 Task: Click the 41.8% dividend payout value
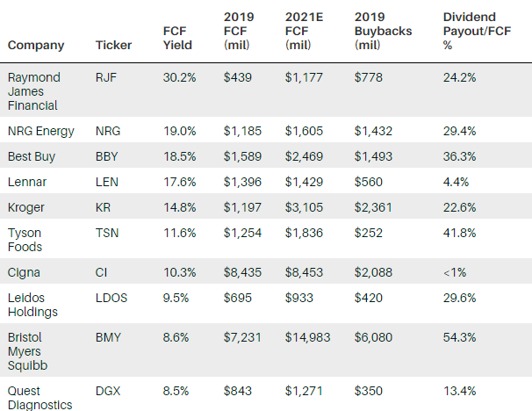tap(459, 233)
